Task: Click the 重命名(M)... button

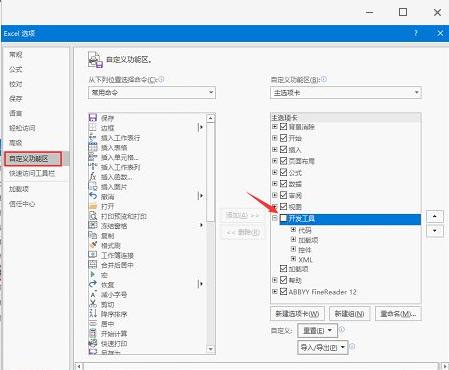Action: [x=398, y=314]
